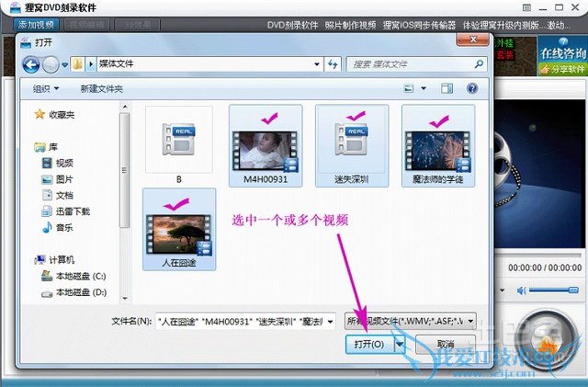This screenshot has height=387, width=588.
Task: Click the Back navigation arrow in dialog
Action: [x=30, y=65]
